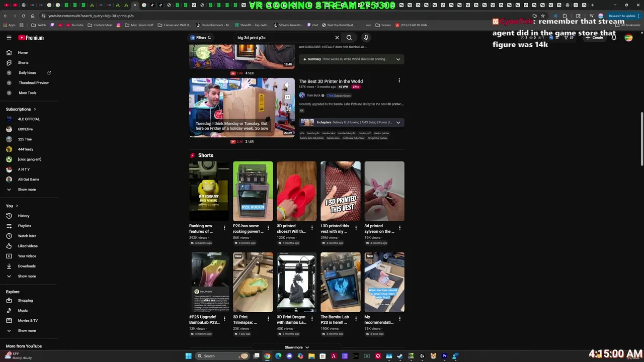Go to YouTube Premium home logo

coord(31,38)
